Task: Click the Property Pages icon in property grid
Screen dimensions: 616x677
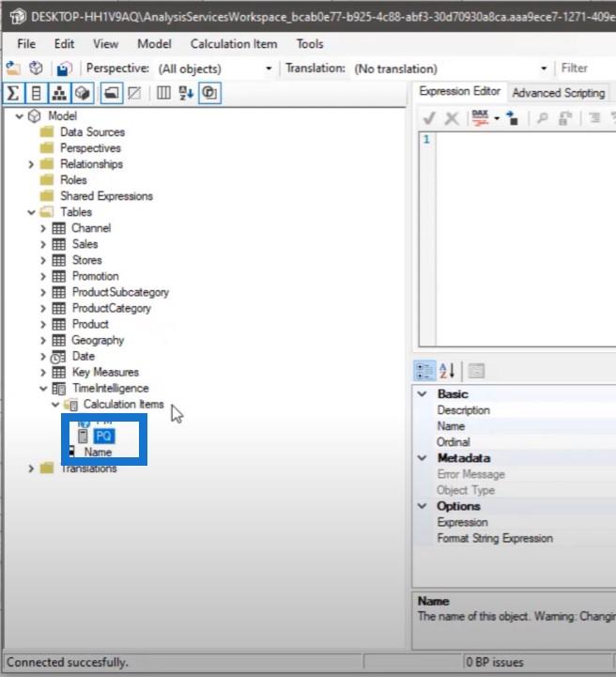Action: (x=477, y=371)
